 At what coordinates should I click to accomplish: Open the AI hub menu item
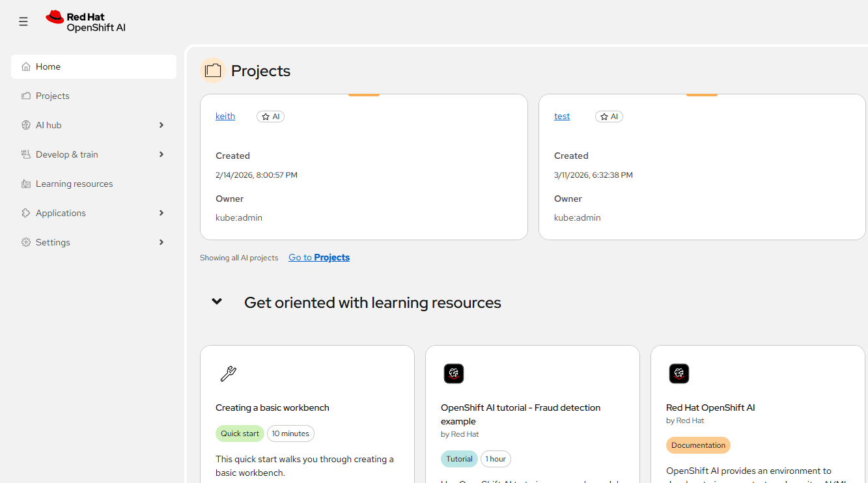94,125
